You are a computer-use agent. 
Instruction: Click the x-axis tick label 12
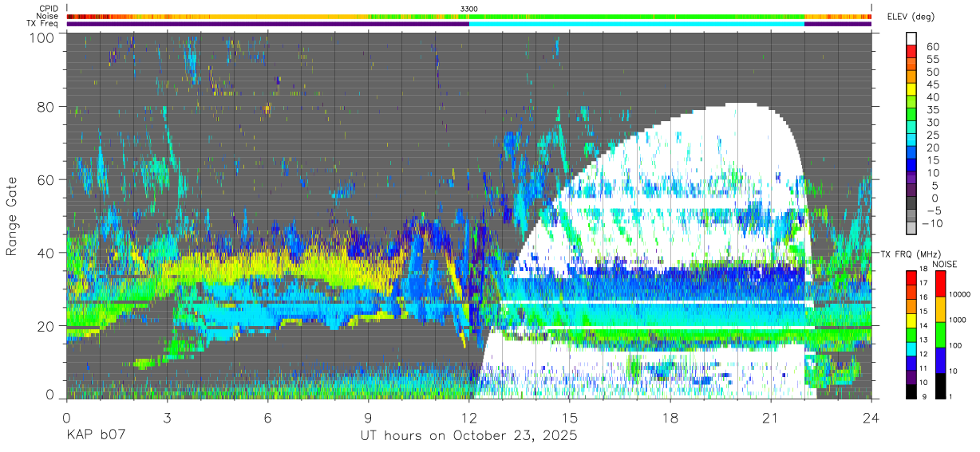tap(469, 418)
